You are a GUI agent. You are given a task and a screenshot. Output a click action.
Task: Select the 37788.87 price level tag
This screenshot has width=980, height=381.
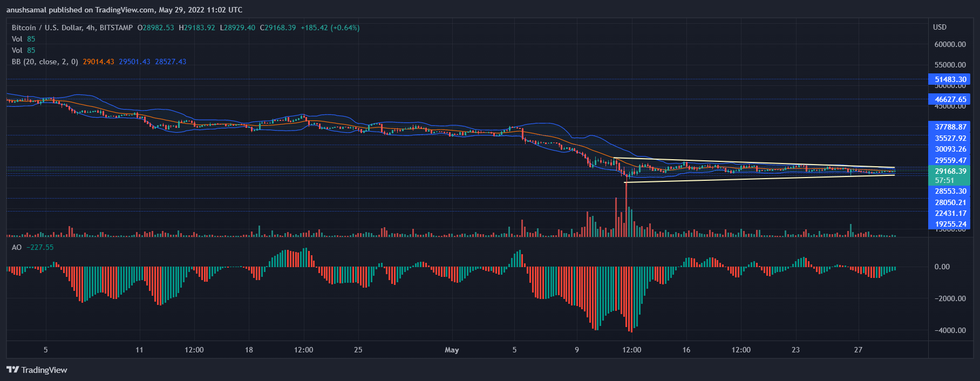pos(949,127)
